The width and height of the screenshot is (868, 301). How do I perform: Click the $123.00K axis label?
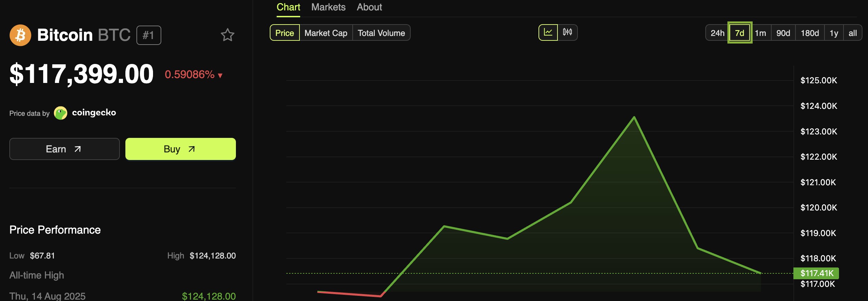(819, 132)
